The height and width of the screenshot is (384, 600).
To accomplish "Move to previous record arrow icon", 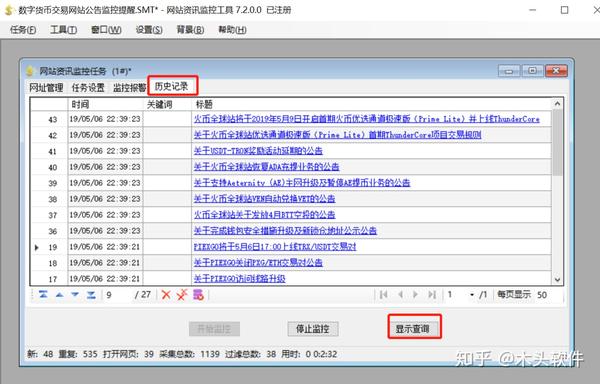I will (59, 295).
